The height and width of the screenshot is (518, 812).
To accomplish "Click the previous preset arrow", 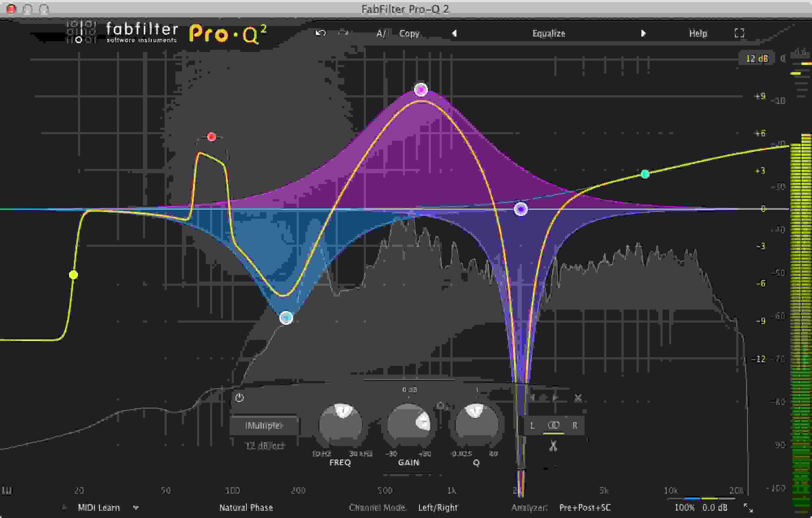I will 454,33.
